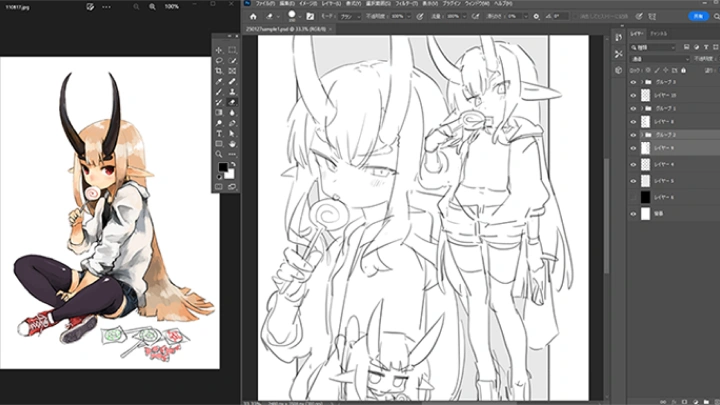Select the Eraser tool in toolbox
Image resolution: width=720 pixels, height=405 pixels.
coord(232,103)
